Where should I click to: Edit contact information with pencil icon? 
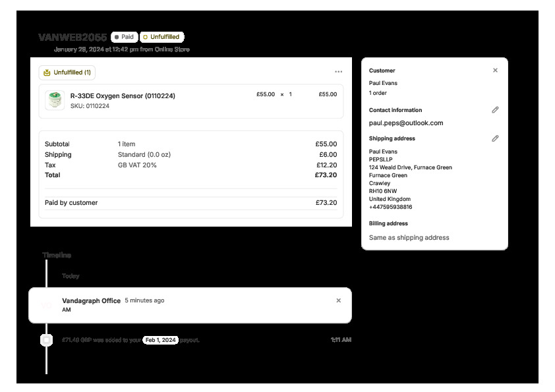[495, 110]
